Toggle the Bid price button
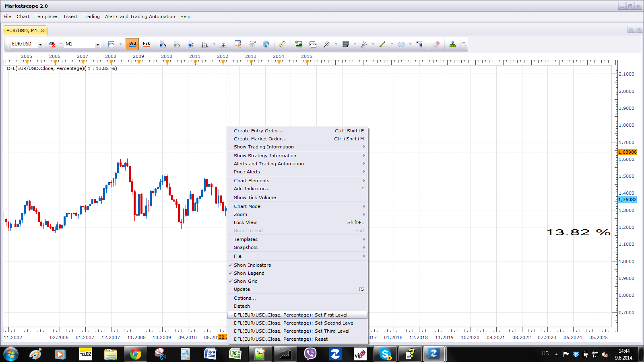This screenshot has height=362, width=644. coord(132,44)
